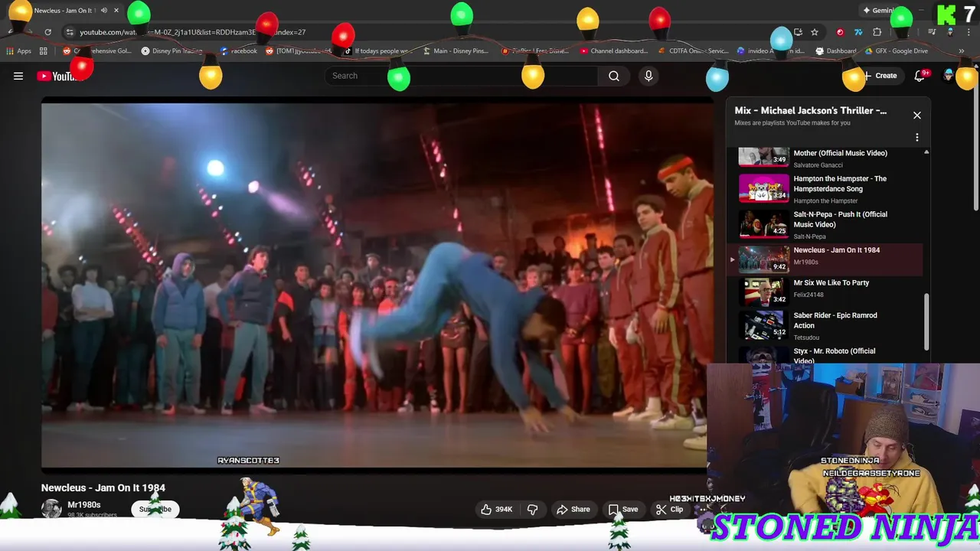Open the YouTube hamburger guide menu
The height and width of the screenshot is (551, 980).
tap(18, 76)
